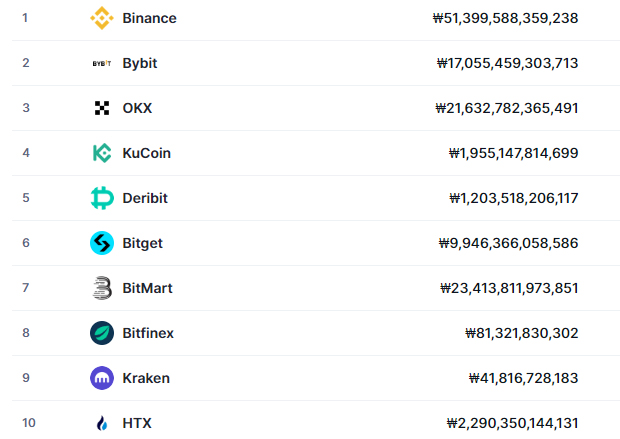Select HTX volume ₩2,290,350,144,131

(x=512, y=424)
